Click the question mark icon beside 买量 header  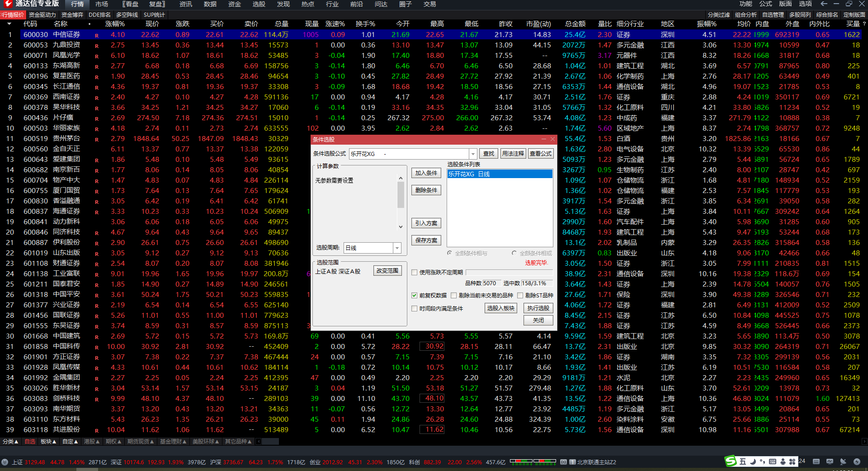click(864, 24)
